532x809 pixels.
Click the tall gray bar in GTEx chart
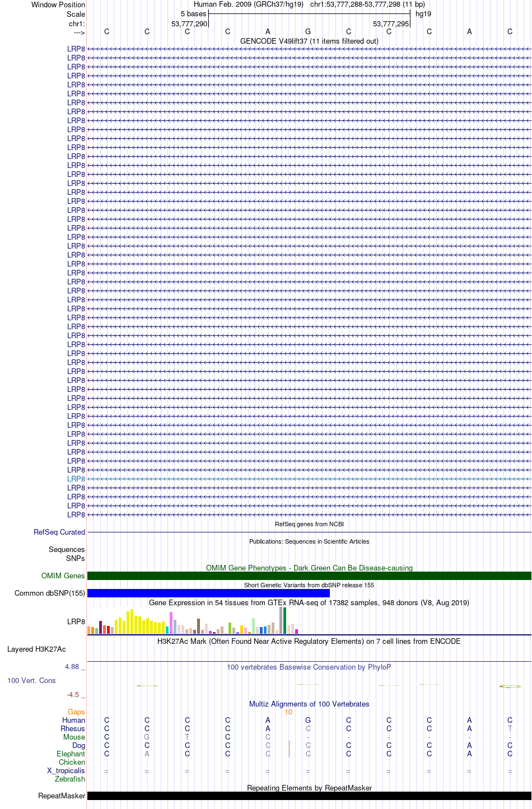tap(281, 620)
